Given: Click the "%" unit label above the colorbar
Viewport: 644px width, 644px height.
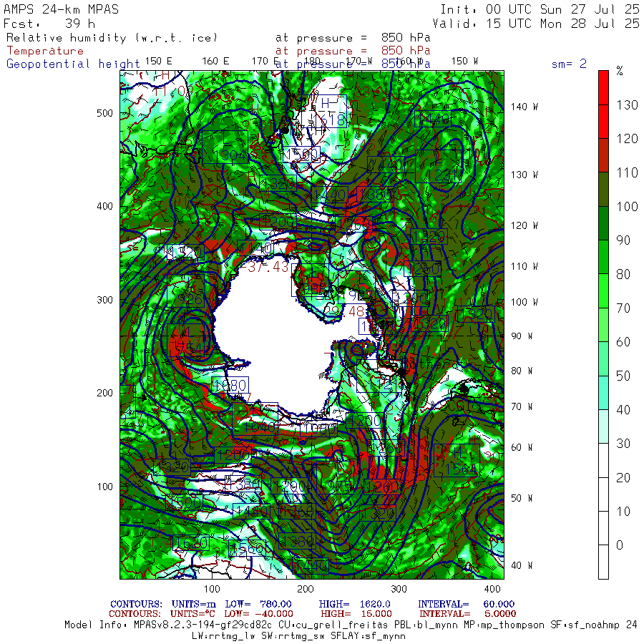Looking at the screenshot, I should 620,72.
